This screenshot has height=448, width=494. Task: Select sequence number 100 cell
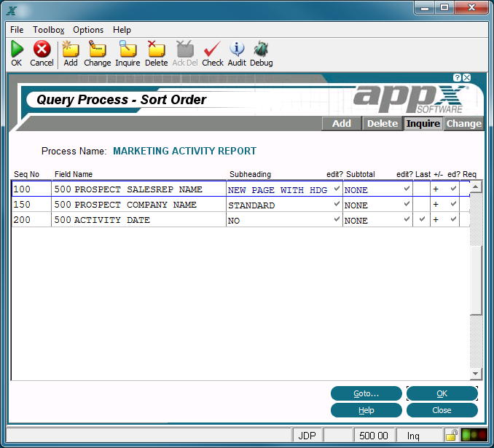tap(31, 189)
